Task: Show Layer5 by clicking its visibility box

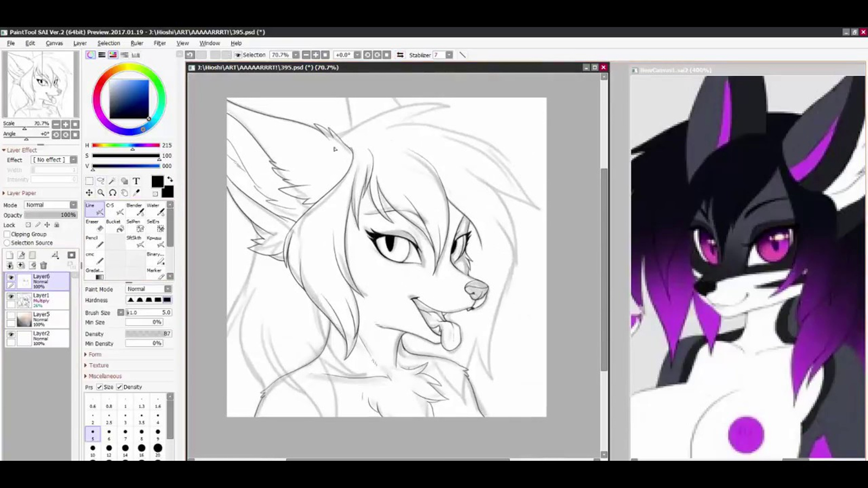Action: pos(11,316)
